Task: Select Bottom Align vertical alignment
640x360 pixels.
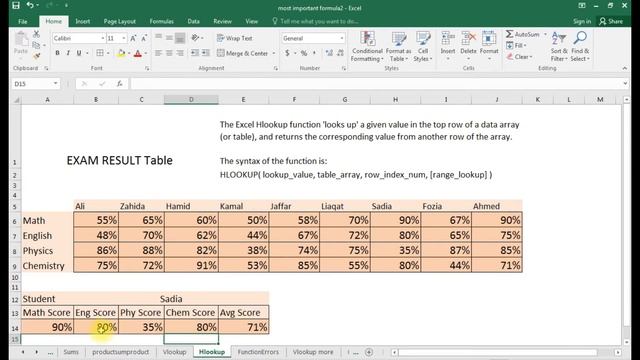Action: [180, 38]
